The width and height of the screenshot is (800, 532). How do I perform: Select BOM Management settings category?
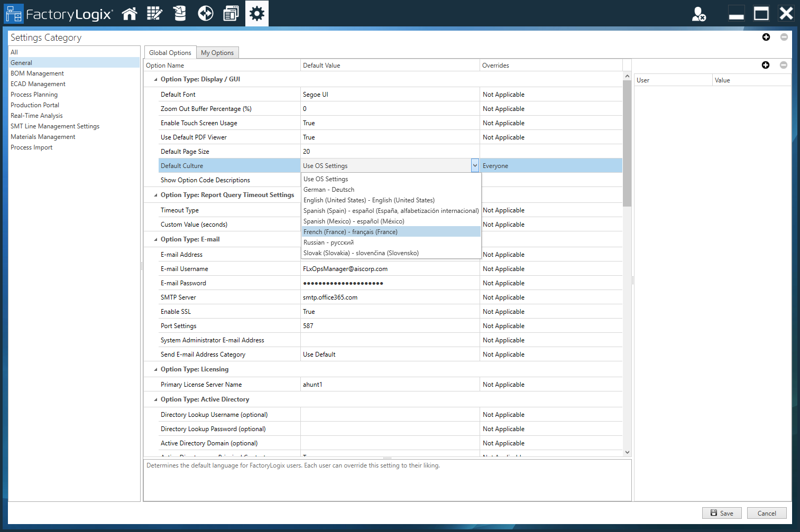click(37, 73)
